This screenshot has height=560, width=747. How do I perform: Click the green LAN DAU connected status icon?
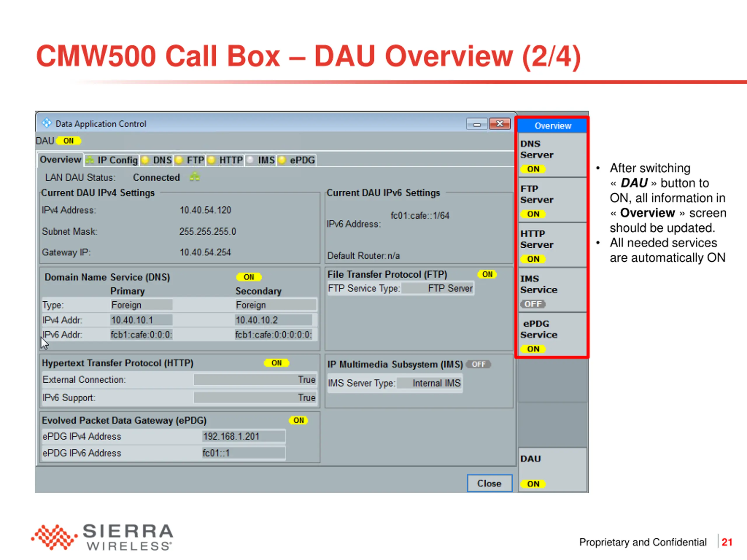click(195, 176)
